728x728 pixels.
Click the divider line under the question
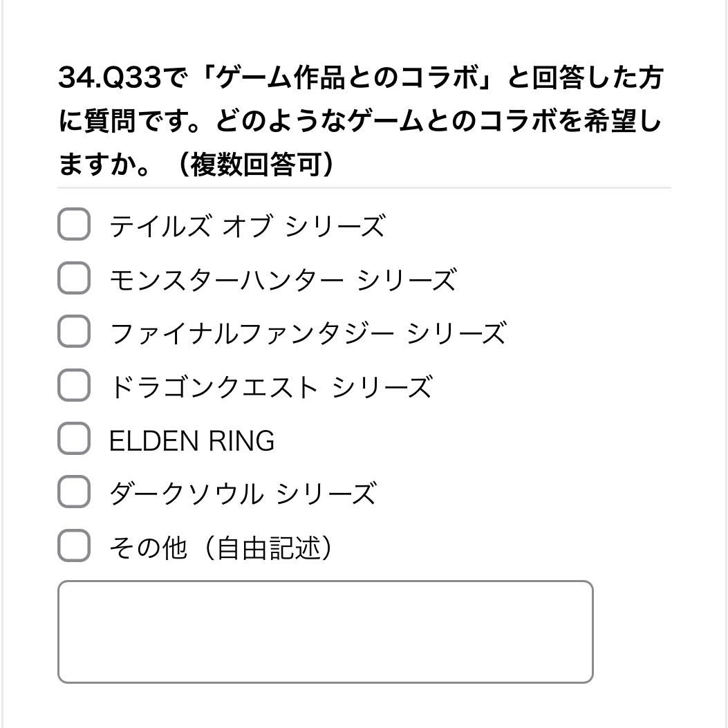[364, 187]
